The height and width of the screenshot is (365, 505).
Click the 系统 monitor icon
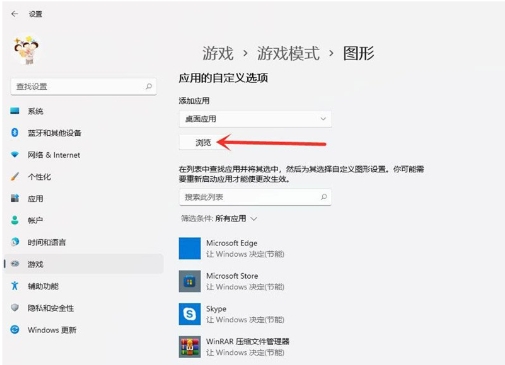pyautogui.click(x=15, y=111)
